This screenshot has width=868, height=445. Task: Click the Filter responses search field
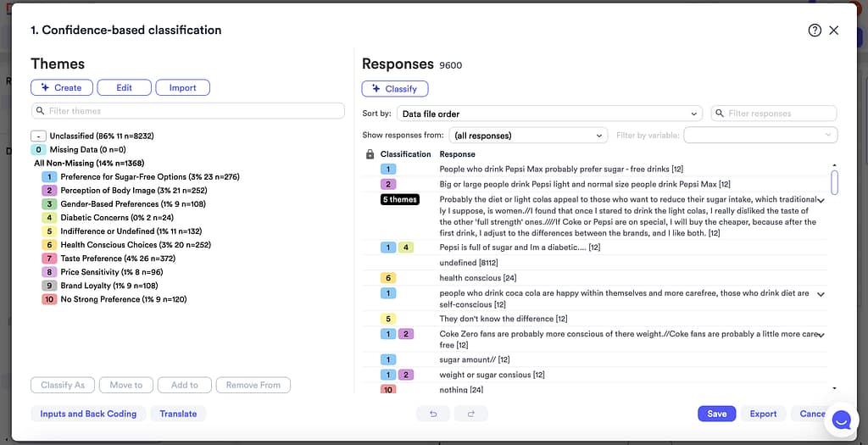774,114
